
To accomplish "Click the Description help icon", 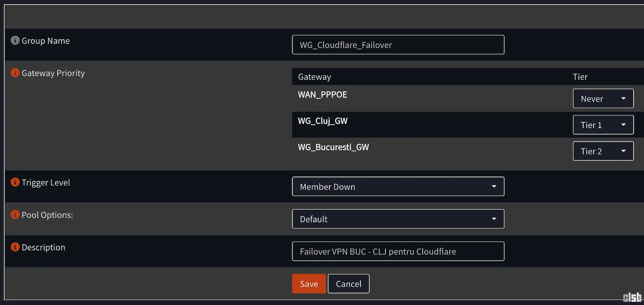I will point(15,247).
